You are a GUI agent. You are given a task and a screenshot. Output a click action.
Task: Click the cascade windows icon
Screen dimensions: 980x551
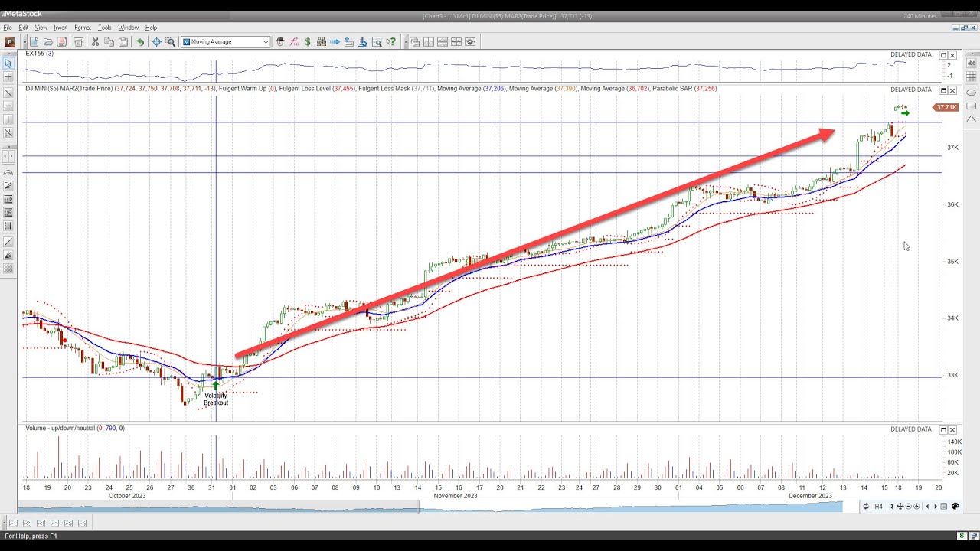414,42
